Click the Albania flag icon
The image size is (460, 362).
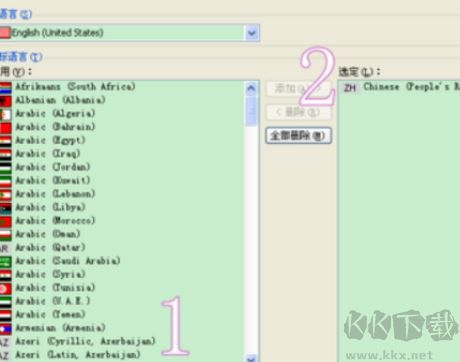coord(6,101)
